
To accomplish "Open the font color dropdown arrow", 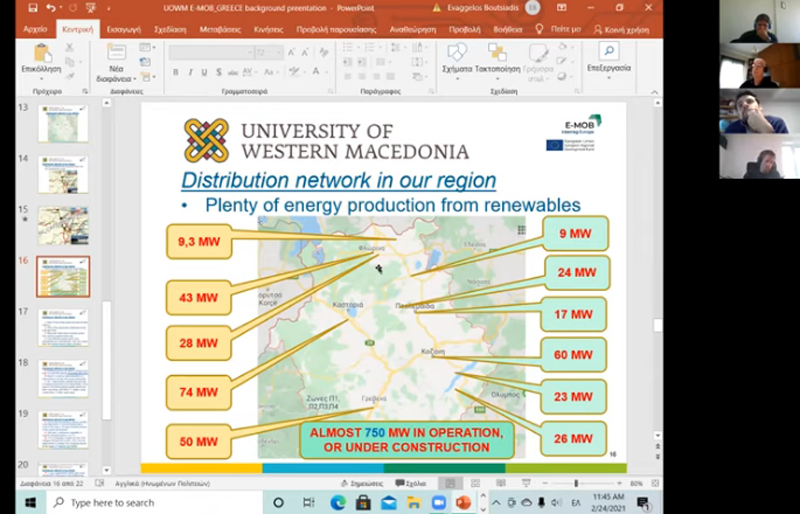I will (327, 72).
